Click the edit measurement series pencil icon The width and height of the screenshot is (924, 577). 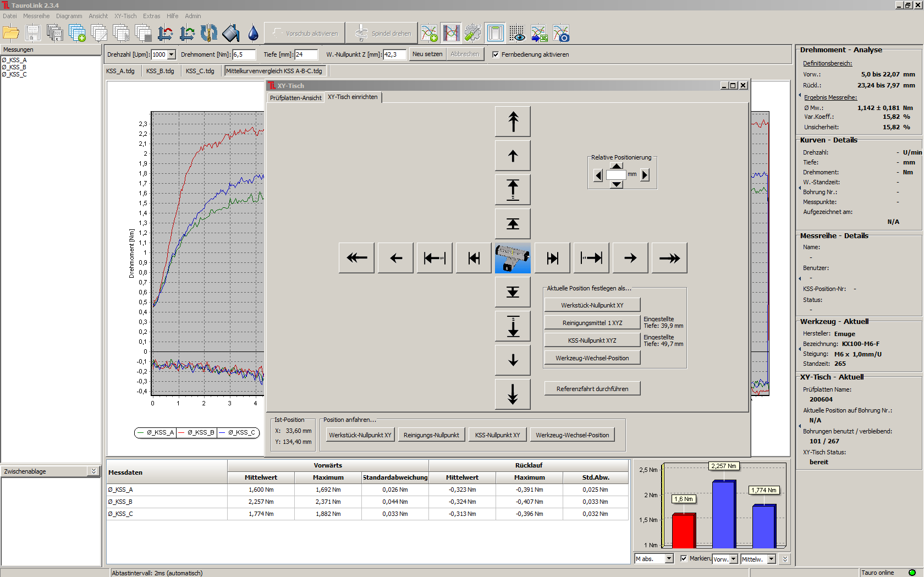tap(99, 33)
